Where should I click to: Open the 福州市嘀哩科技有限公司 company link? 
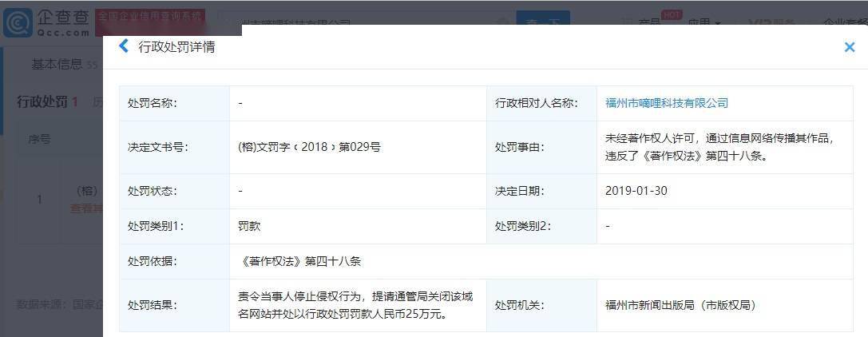(667, 103)
